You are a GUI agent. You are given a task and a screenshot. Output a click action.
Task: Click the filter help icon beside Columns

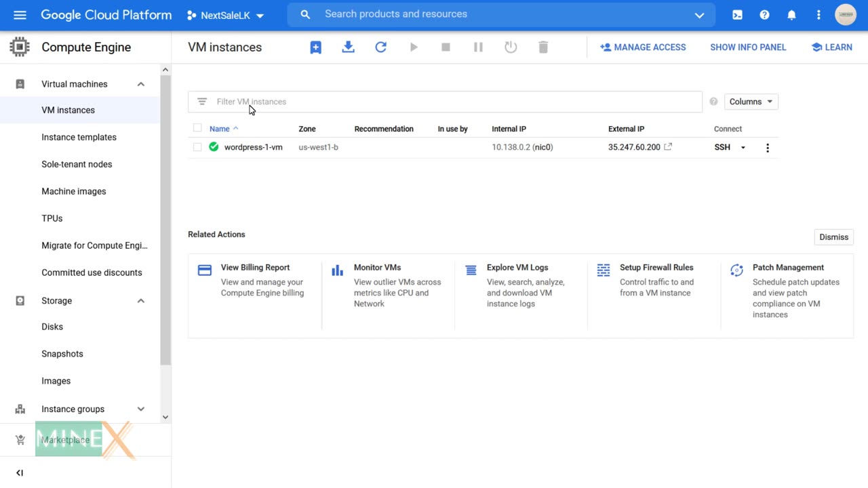click(x=713, y=102)
